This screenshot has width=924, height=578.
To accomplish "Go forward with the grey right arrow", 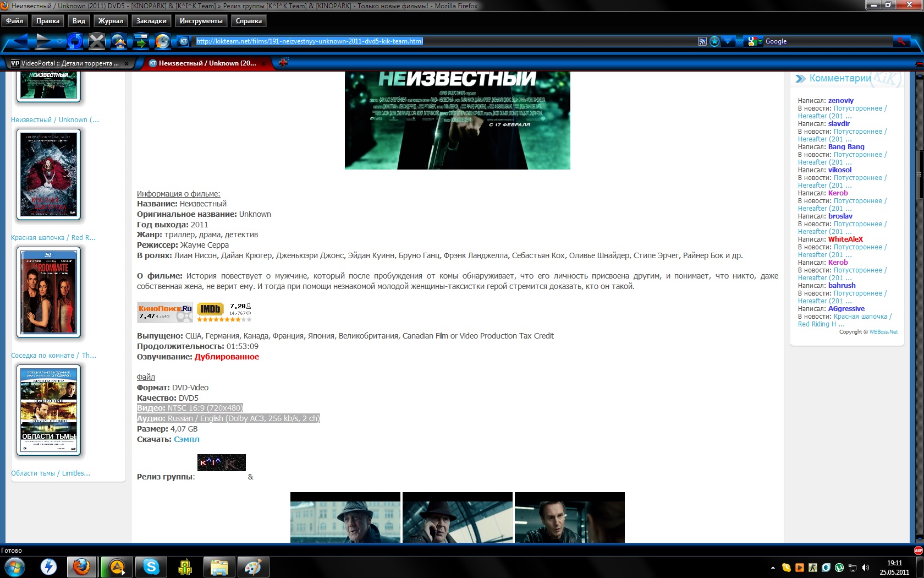I will tap(43, 41).
